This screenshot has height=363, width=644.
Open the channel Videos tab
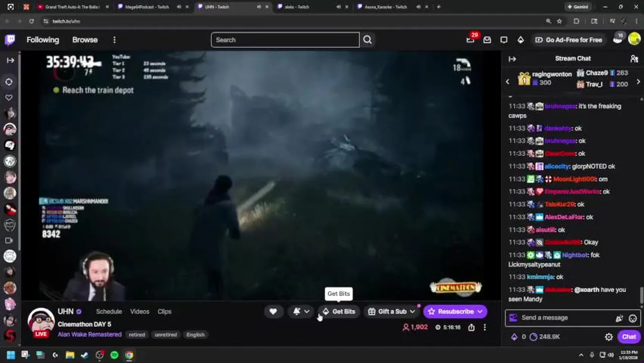[140, 312]
